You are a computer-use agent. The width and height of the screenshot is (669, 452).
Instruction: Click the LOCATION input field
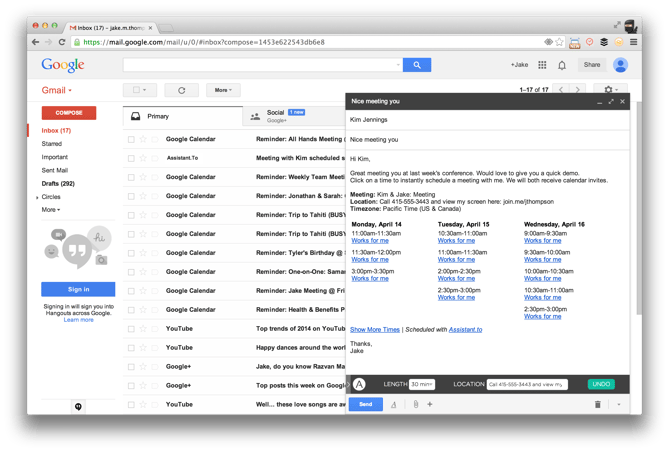[527, 384]
